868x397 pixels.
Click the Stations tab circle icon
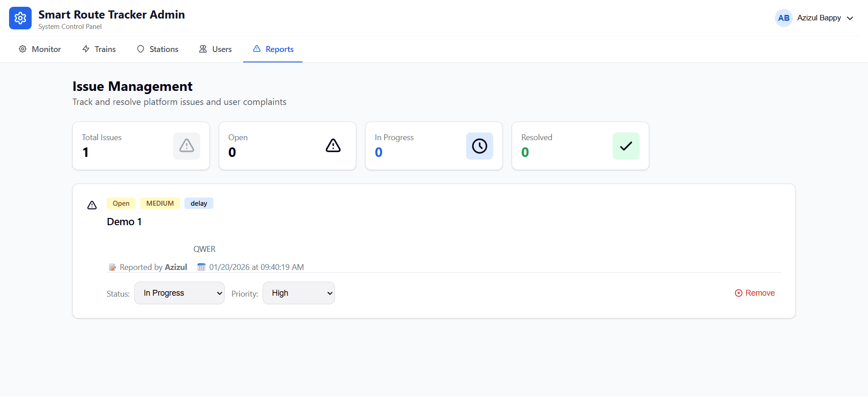pyautogui.click(x=141, y=49)
